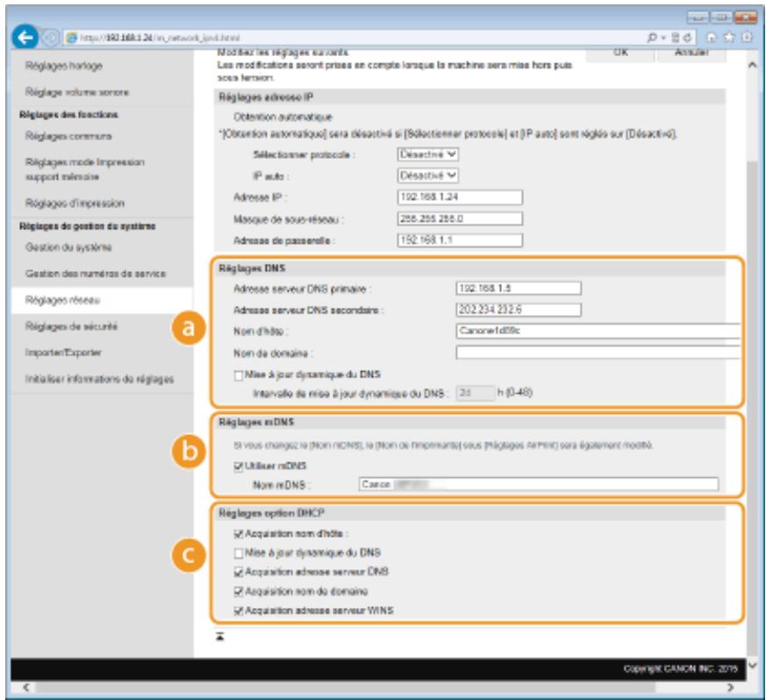Click the Annuler button
This screenshot has height=700, width=766.
click(x=691, y=53)
